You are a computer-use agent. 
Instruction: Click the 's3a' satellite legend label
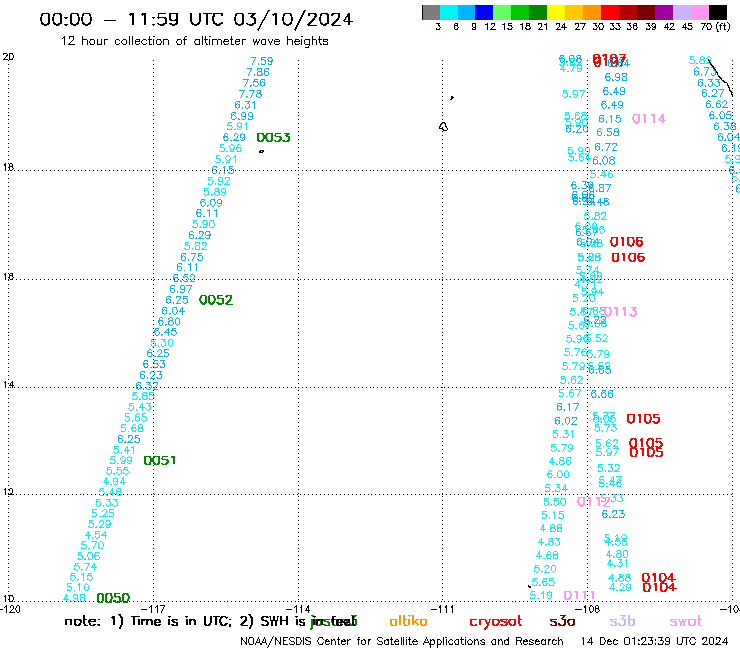click(562, 621)
